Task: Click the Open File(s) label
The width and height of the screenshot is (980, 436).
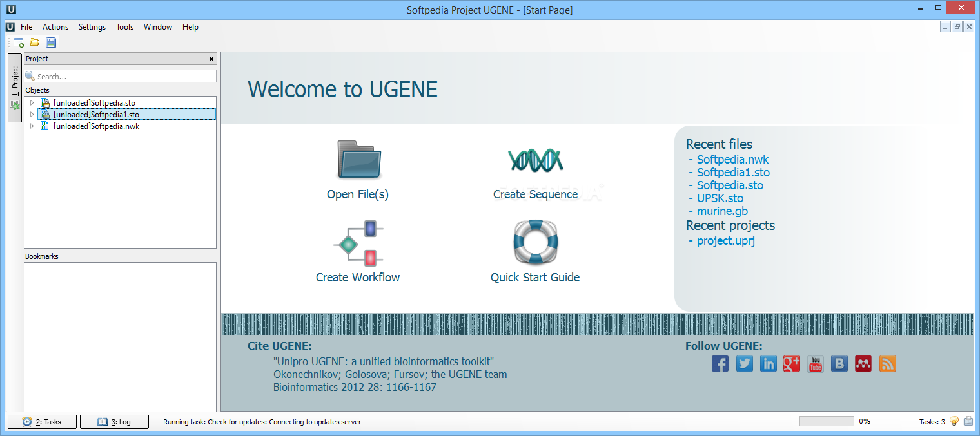Action: pyautogui.click(x=358, y=194)
